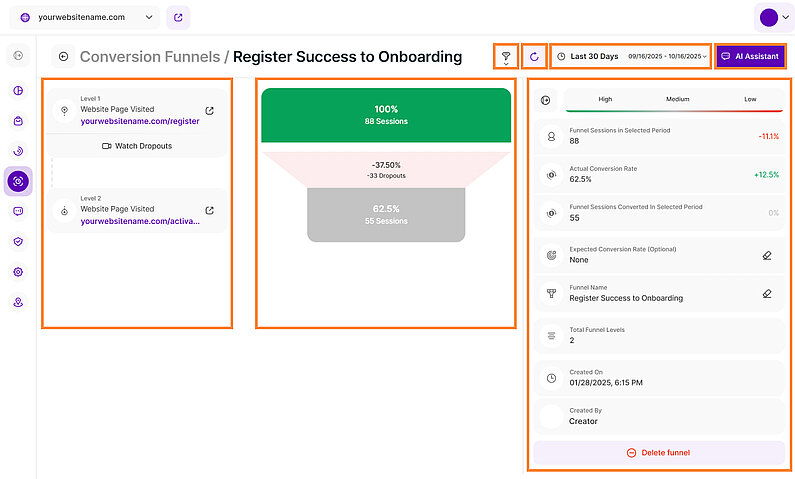The height and width of the screenshot is (479, 795).
Task: Edit the Funnel Name pencil icon
Action: point(766,294)
